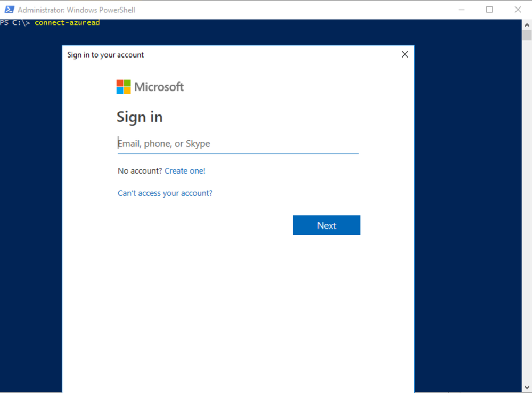Close the Sign in to your account dialog

tap(404, 54)
